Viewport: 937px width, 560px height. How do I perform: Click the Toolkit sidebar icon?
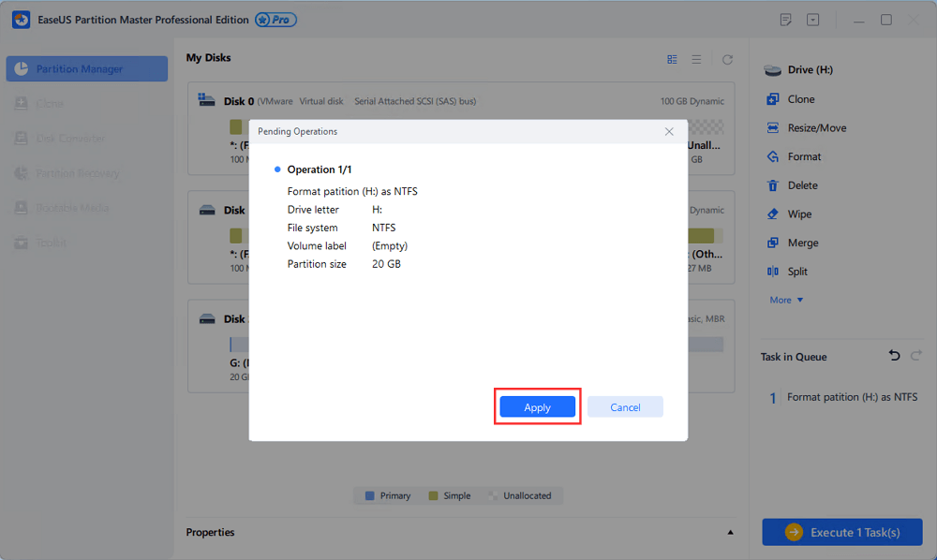coord(22,243)
